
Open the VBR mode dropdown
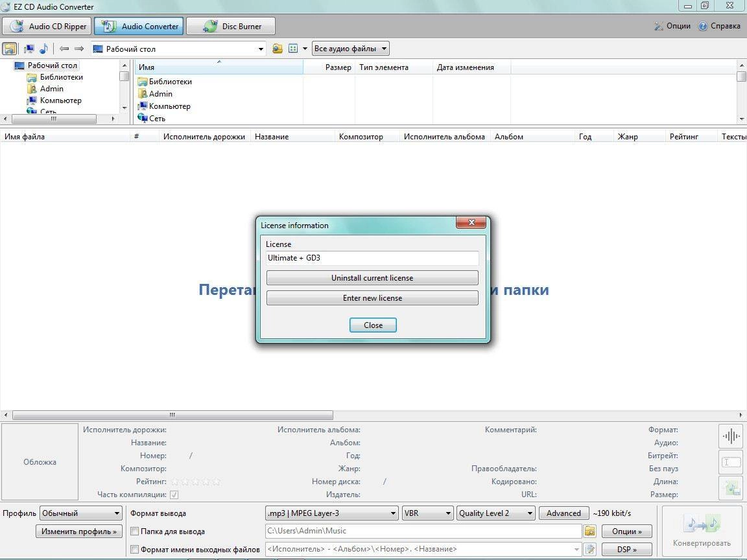tap(427, 513)
